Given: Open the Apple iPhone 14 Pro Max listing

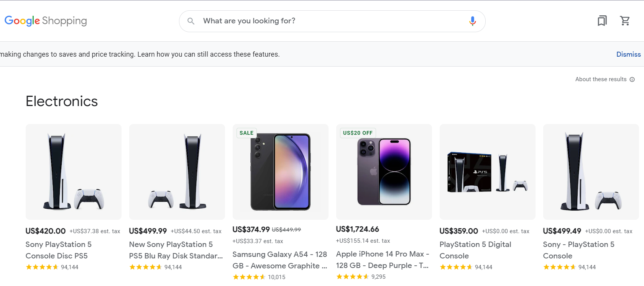Looking at the screenshot, I should 382,259.
